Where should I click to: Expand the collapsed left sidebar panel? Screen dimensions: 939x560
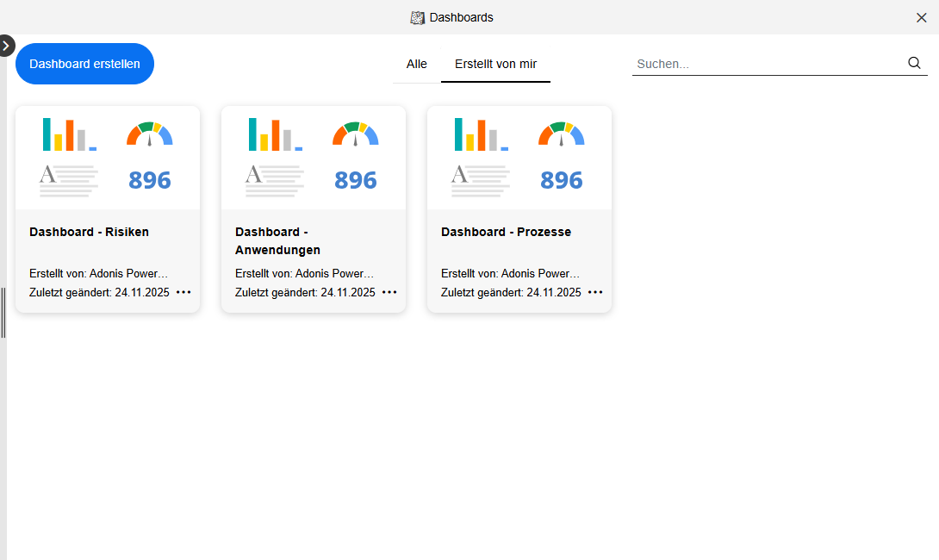pos(6,45)
